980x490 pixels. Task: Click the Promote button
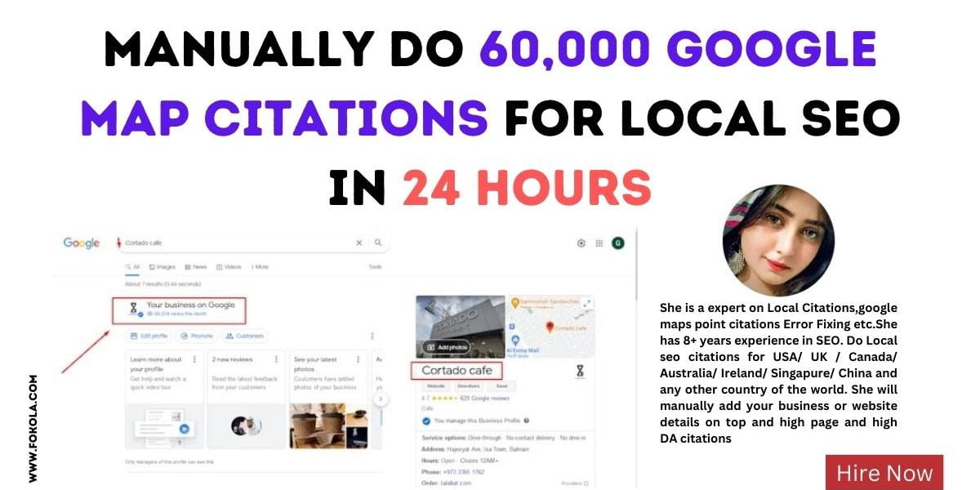click(x=196, y=336)
